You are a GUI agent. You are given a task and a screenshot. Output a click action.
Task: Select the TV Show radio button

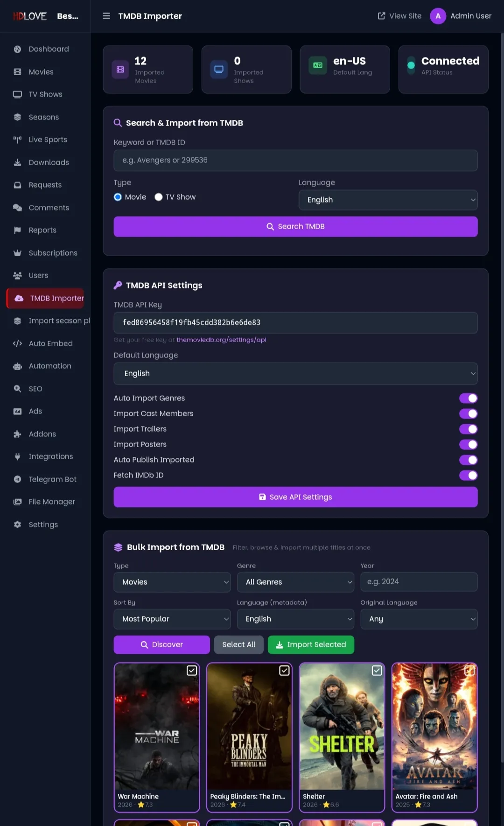coord(159,197)
